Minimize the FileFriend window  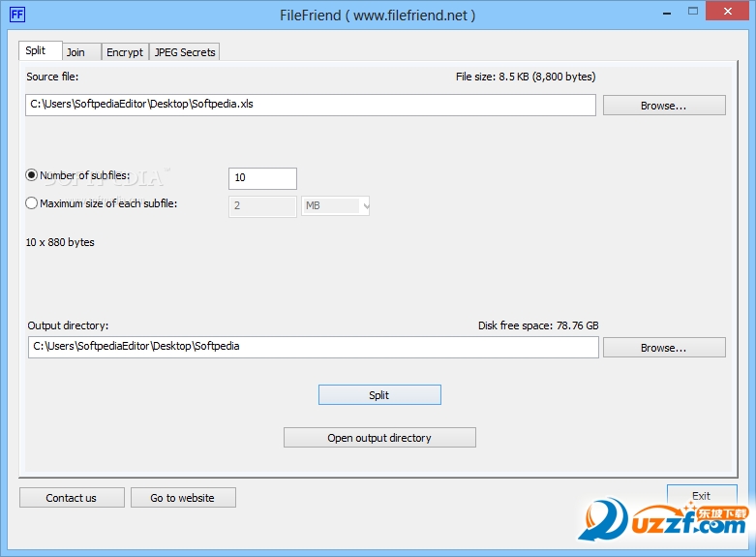coord(667,13)
